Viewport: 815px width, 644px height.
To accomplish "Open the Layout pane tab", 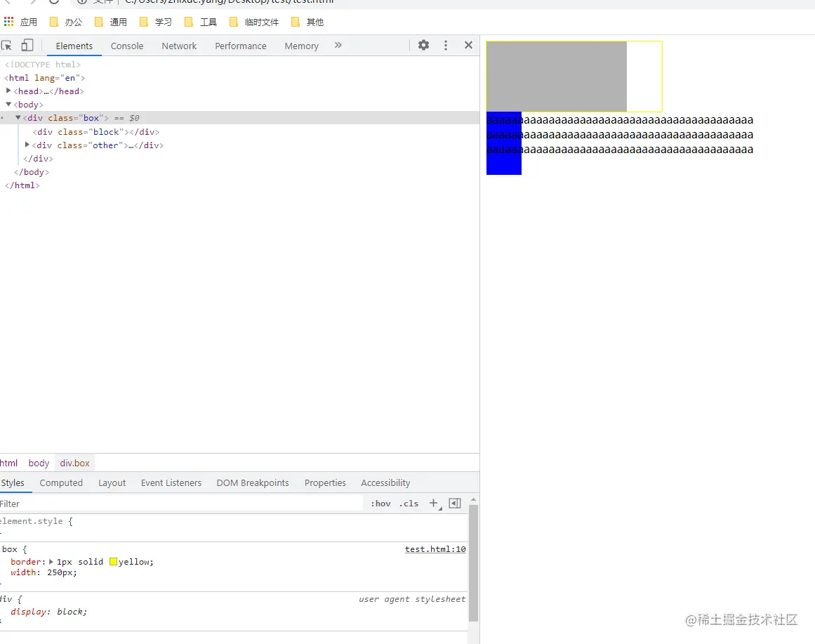I will (112, 482).
